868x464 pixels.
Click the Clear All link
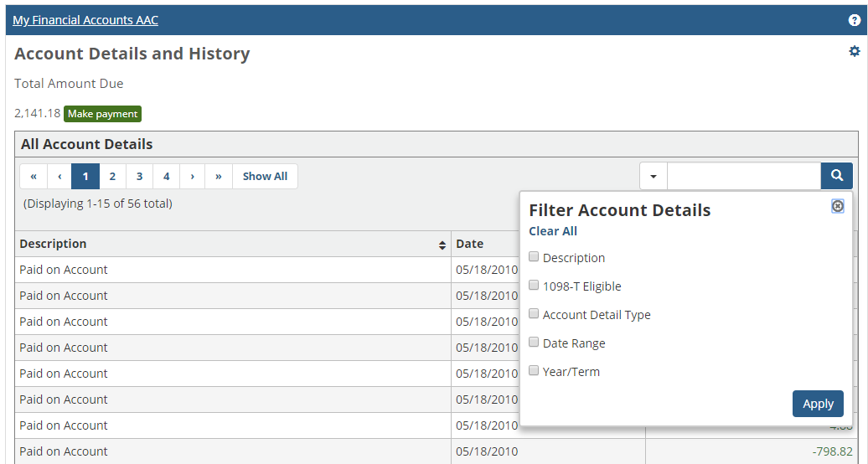point(552,231)
